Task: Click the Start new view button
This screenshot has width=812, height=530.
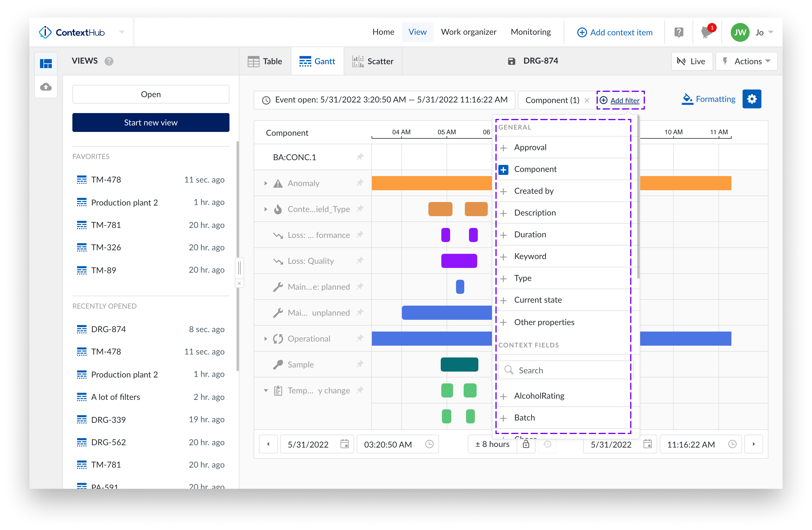Action: [x=150, y=122]
